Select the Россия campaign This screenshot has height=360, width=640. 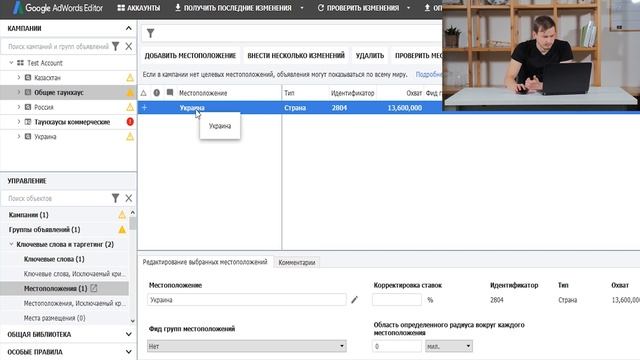tap(44, 107)
